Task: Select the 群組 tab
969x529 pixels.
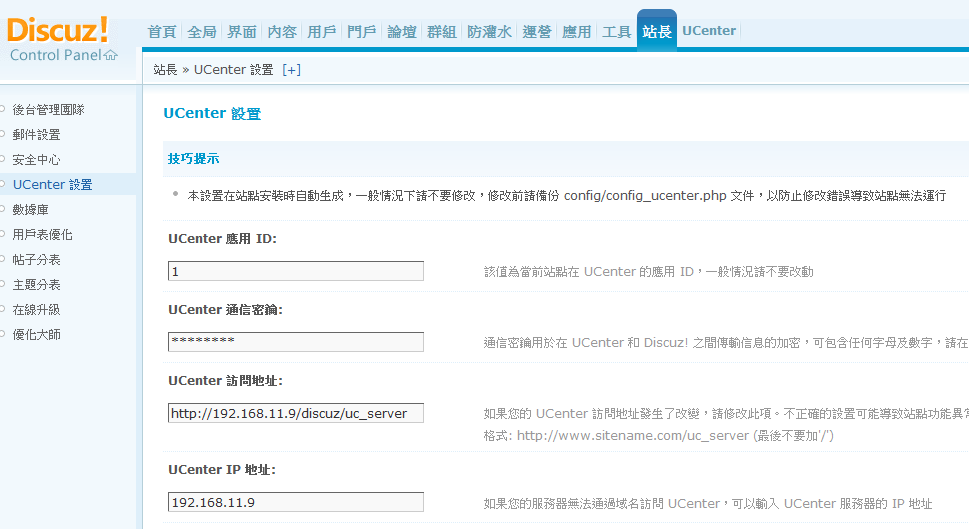Action: 441,32
